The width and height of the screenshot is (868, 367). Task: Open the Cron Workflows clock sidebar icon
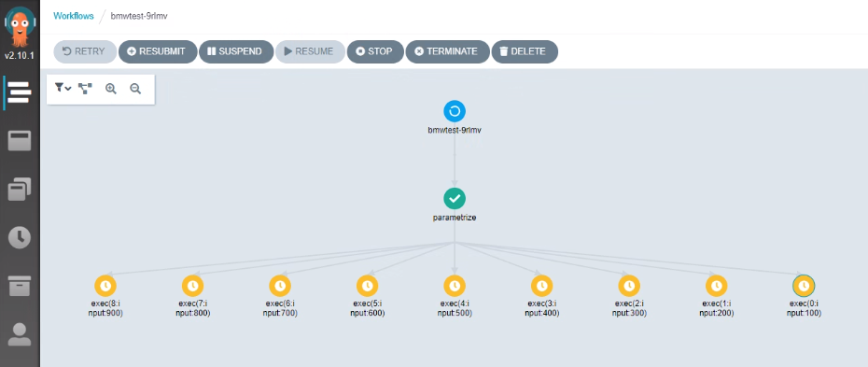[x=20, y=237]
